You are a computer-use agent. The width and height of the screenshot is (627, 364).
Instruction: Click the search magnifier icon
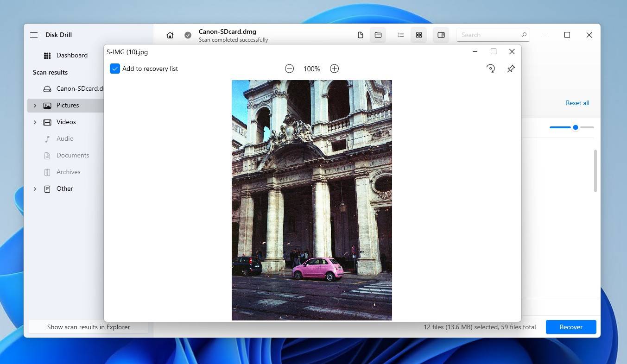(524, 35)
